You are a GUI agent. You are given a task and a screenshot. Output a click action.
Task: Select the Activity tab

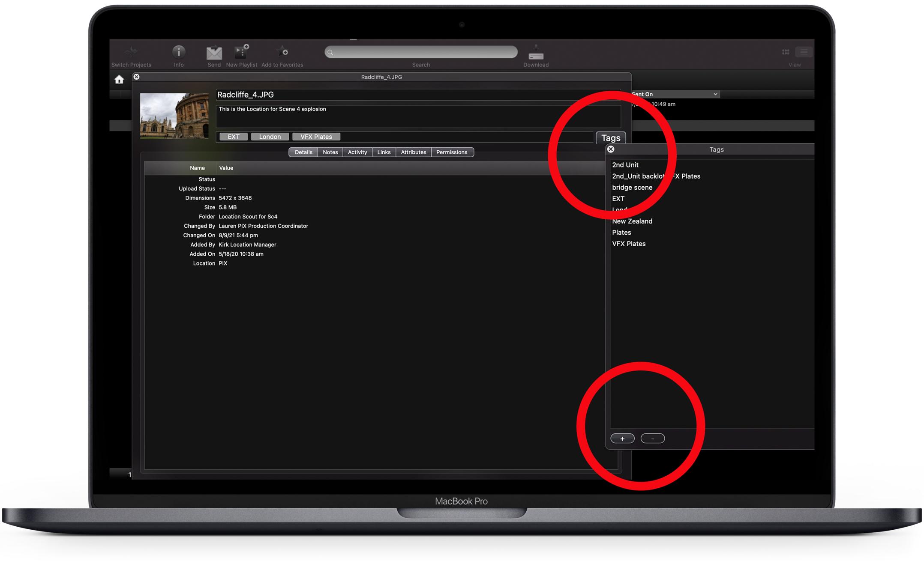click(357, 152)
